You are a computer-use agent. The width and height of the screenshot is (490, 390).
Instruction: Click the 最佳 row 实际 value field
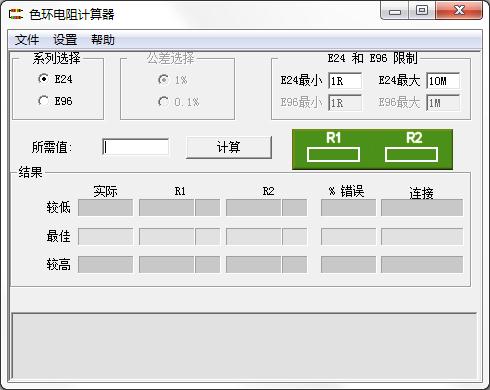[105, 237]
